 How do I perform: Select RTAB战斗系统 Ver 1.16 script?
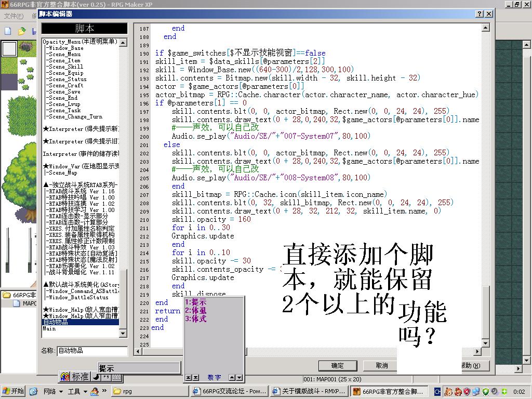[x=82, y=191]
